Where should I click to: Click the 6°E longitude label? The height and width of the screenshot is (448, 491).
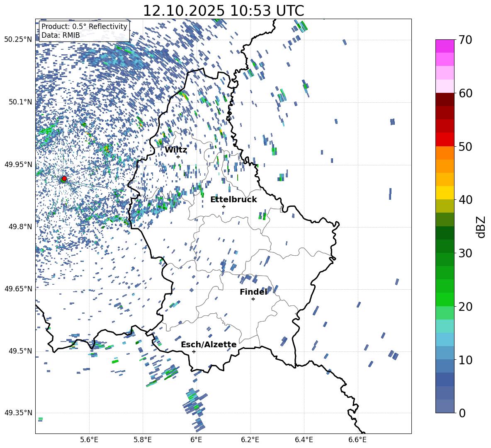tap(196, 440)
